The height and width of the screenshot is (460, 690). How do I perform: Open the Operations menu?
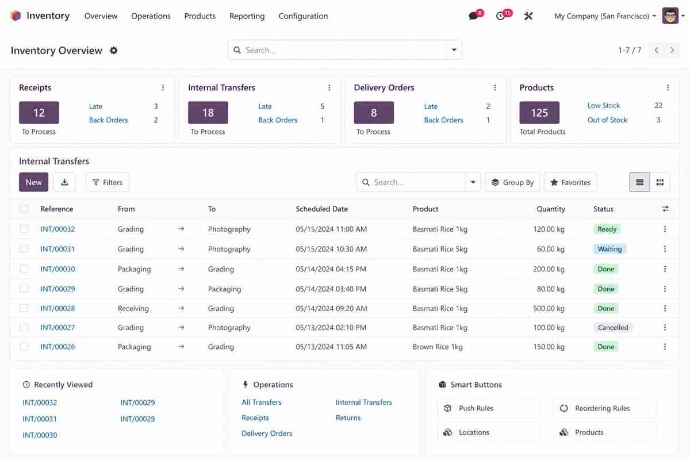151,16
